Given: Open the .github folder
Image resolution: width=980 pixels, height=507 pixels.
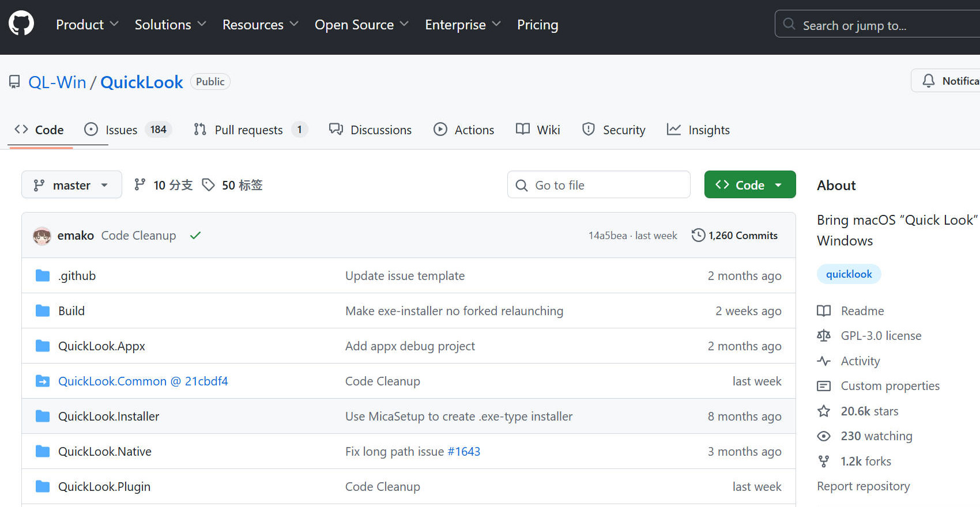Looking at the screenshot, I should [x=77, y=276].
